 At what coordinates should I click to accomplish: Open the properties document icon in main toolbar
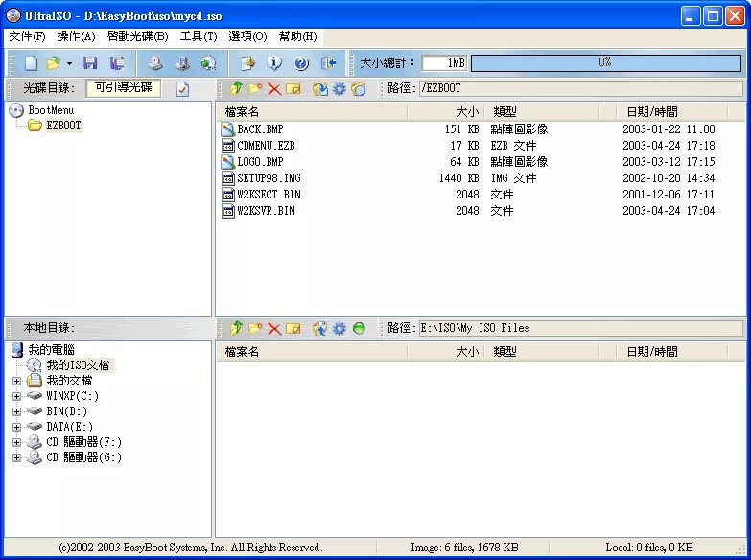pyautogui.click(x=247, y=62)
